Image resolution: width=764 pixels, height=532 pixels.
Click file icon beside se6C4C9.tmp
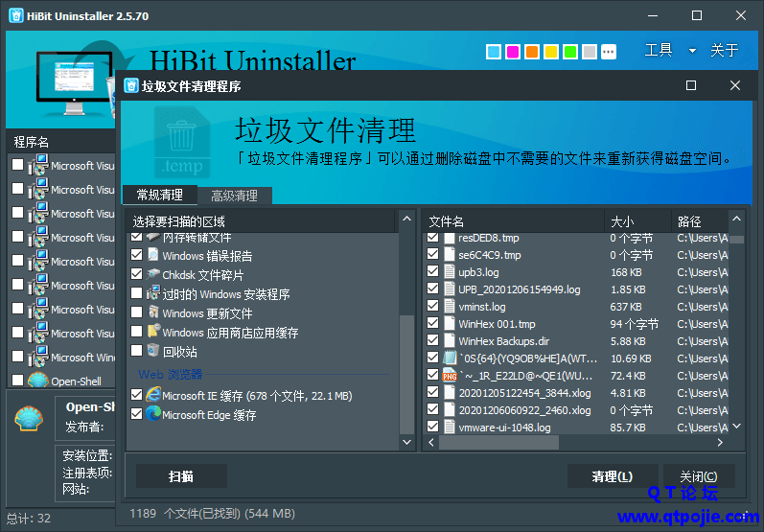pos(450,254)
